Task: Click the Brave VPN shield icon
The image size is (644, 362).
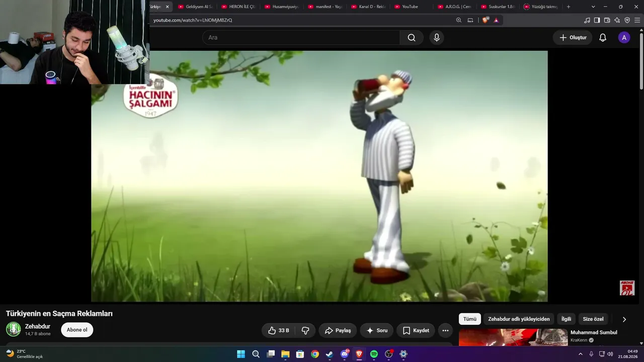Action: 627,20
